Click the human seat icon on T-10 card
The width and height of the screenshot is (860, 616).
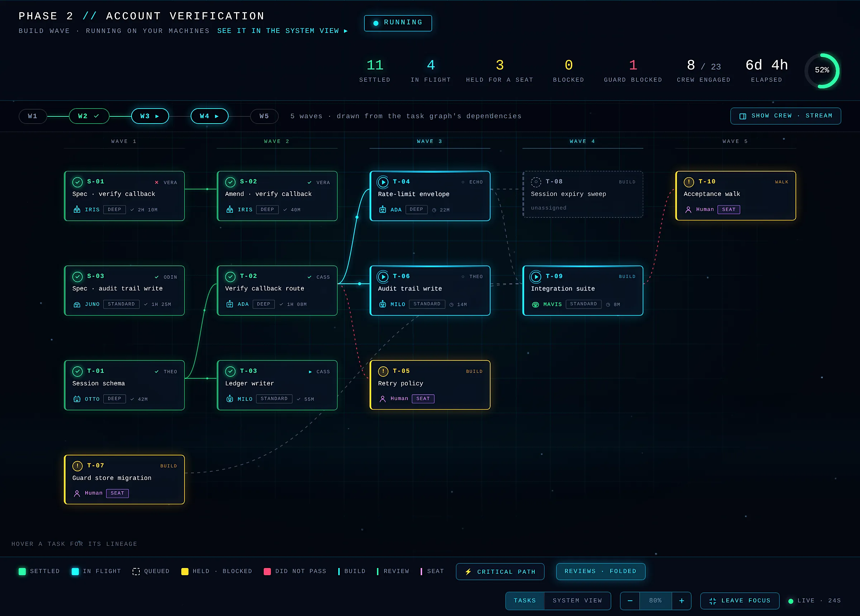[688, 209]
